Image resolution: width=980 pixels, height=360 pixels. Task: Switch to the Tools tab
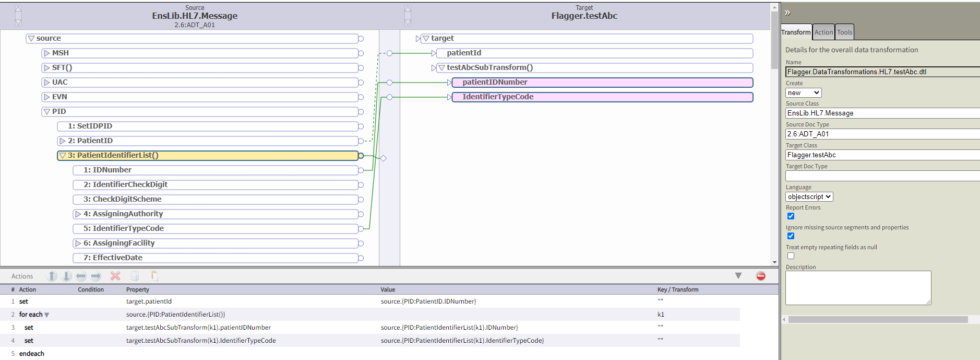click(x=845, y=32)
